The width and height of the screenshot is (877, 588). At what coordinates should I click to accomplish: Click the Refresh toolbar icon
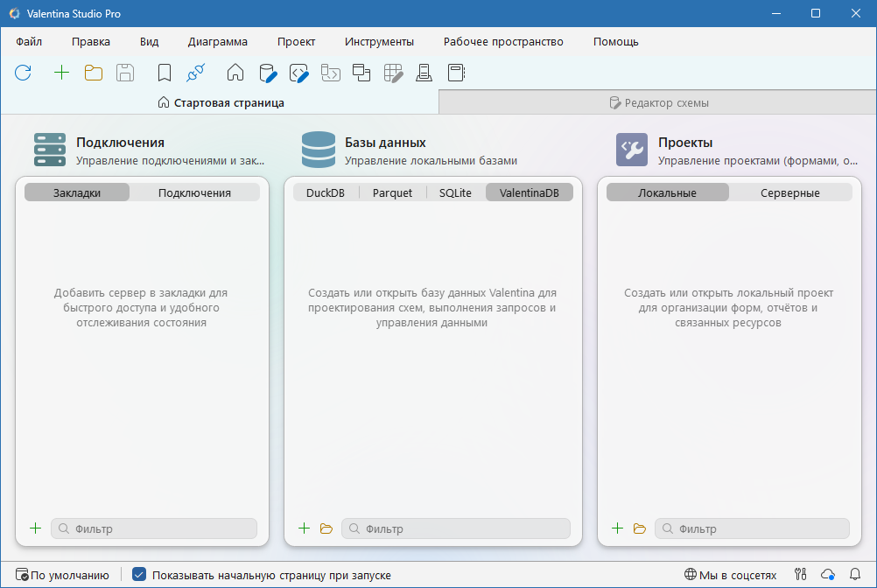pos(23,73)
